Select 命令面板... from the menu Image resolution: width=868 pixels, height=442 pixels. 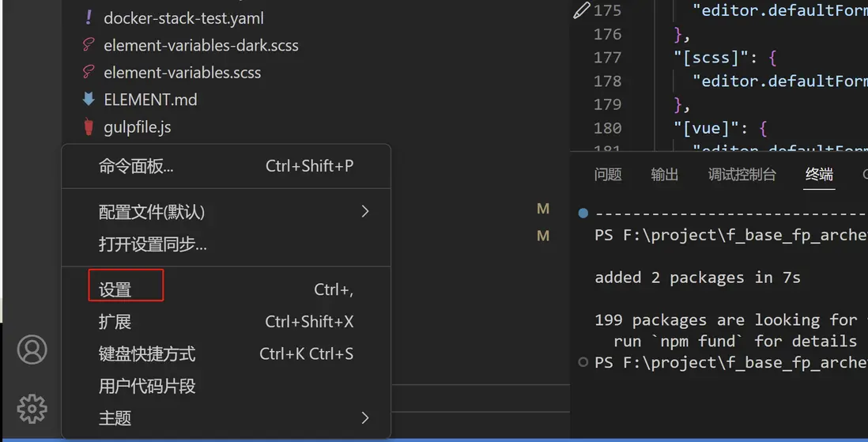click(x=136, y=166)
